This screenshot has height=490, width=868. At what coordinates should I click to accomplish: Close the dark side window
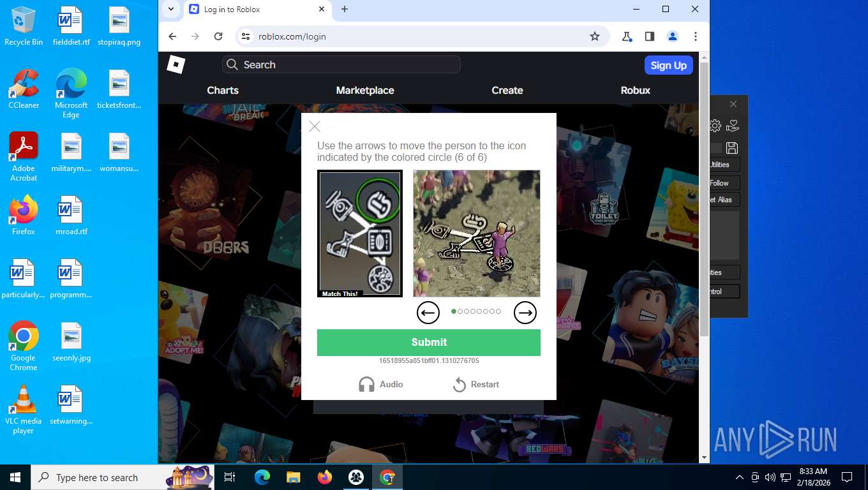(733, 104)
